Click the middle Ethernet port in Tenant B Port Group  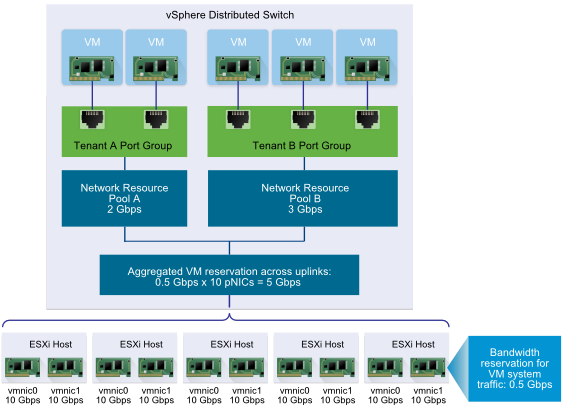[303, 120]
